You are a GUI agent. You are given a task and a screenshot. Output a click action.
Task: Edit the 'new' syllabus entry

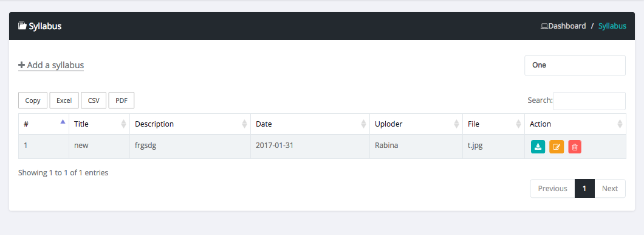tap(557, 147)
